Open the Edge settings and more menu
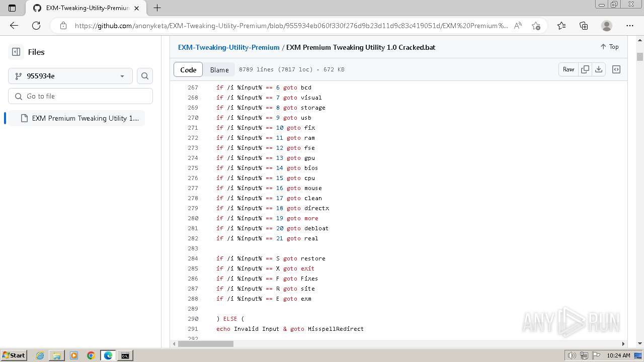This screenshot has width=644, height=362. [x=630, y=26]
